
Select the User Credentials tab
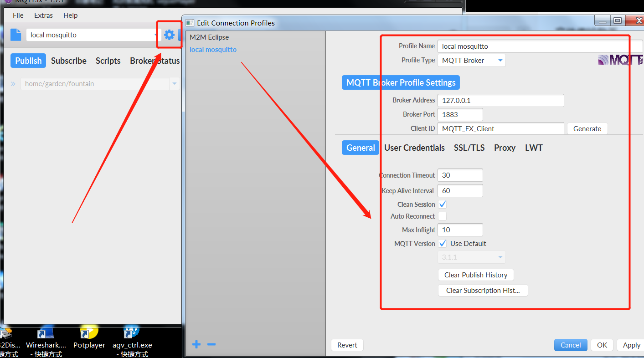pos(414,148)
